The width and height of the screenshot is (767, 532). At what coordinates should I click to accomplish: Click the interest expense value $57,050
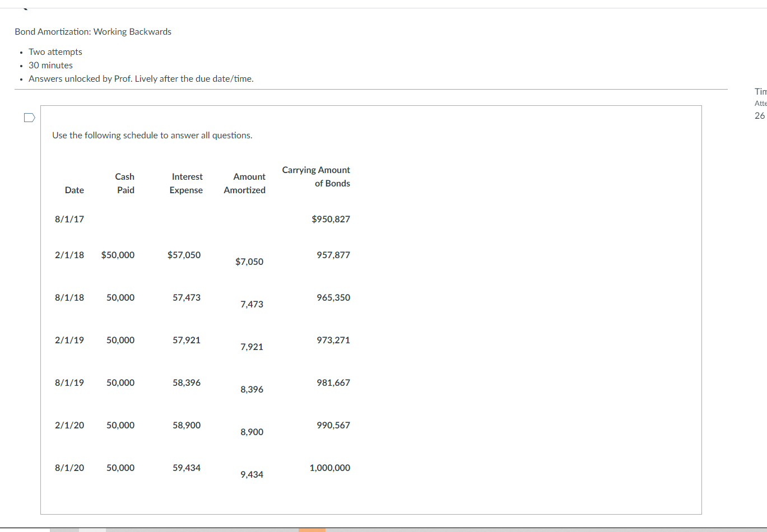184,255
